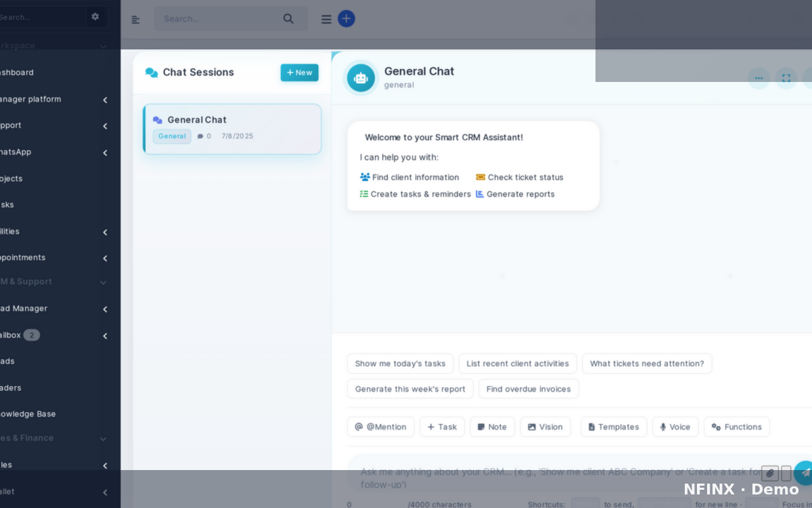
Task: Click the '/4000 characters' counter
Action: [x=440, y=504]
